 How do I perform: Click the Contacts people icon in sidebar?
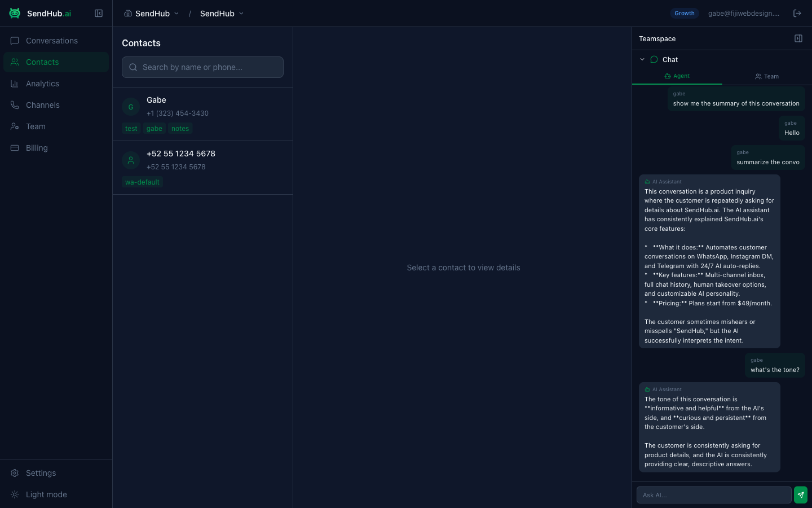click(x=15, y=62)
